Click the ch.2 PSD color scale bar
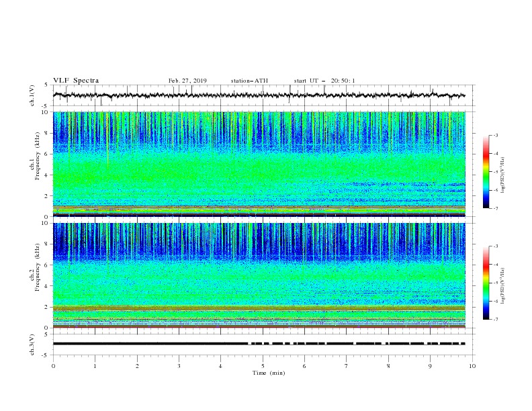 (x=486, y=283)
